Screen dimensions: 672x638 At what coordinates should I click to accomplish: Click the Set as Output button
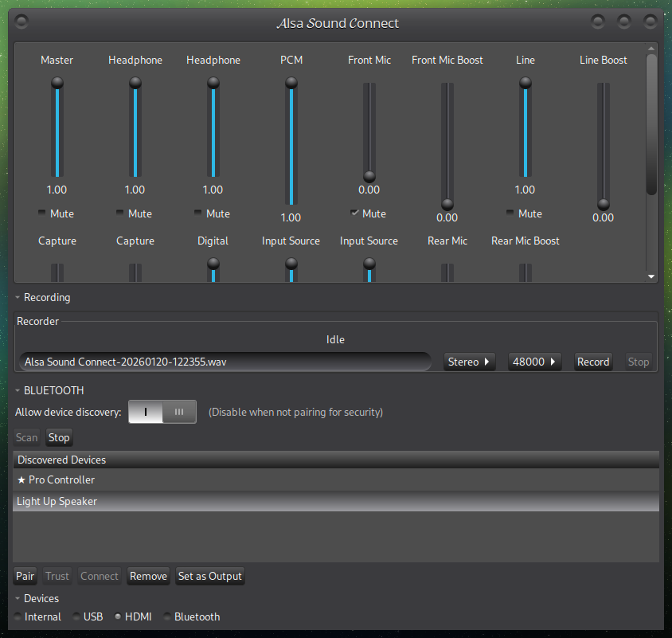click(x=209, y=576)
